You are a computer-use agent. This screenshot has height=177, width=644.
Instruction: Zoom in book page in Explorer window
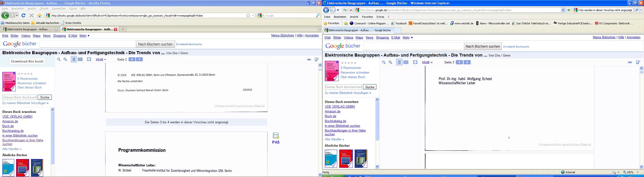click(x=390, y=62)
